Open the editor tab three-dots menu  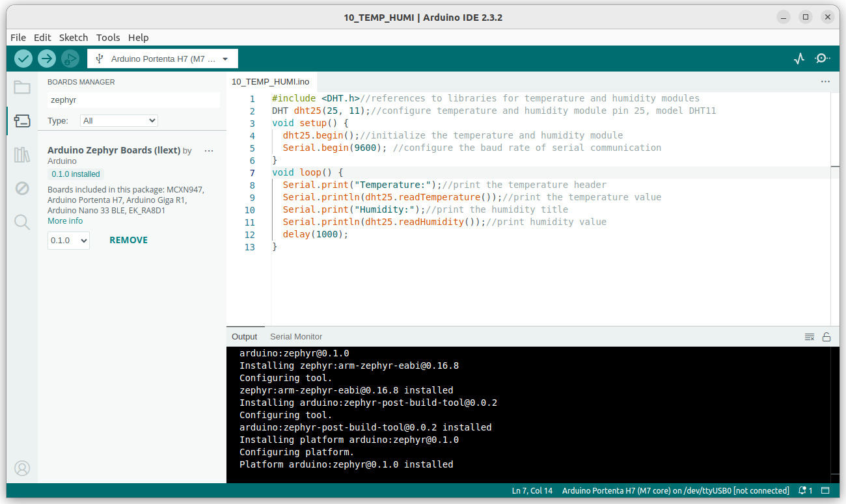[825, 82]
